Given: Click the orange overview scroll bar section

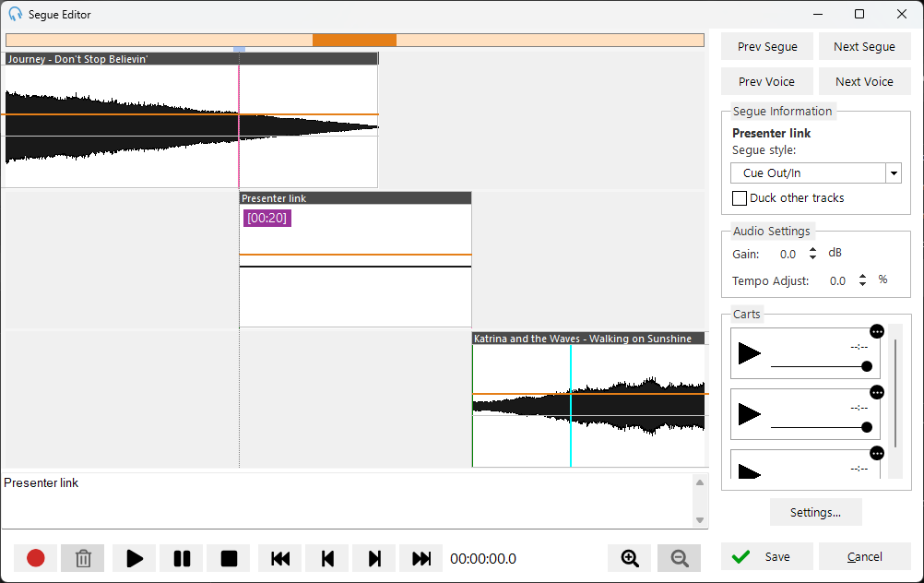Looking at the screenshot, I should click(354, 40).
